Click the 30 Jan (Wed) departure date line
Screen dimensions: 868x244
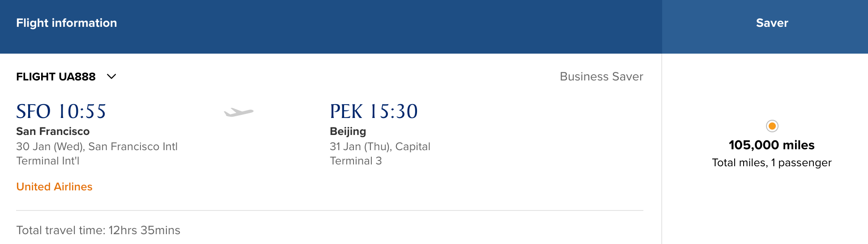(x=97, y=146)
